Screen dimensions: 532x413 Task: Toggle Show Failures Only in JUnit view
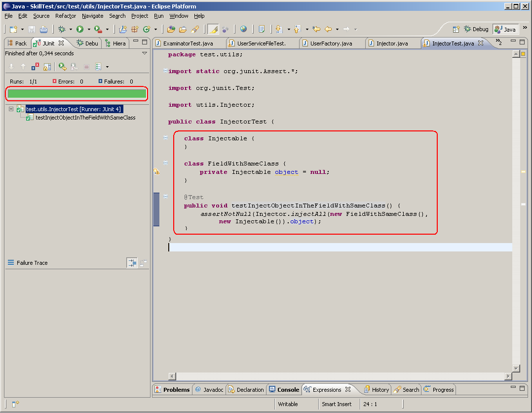pos(36,67)
